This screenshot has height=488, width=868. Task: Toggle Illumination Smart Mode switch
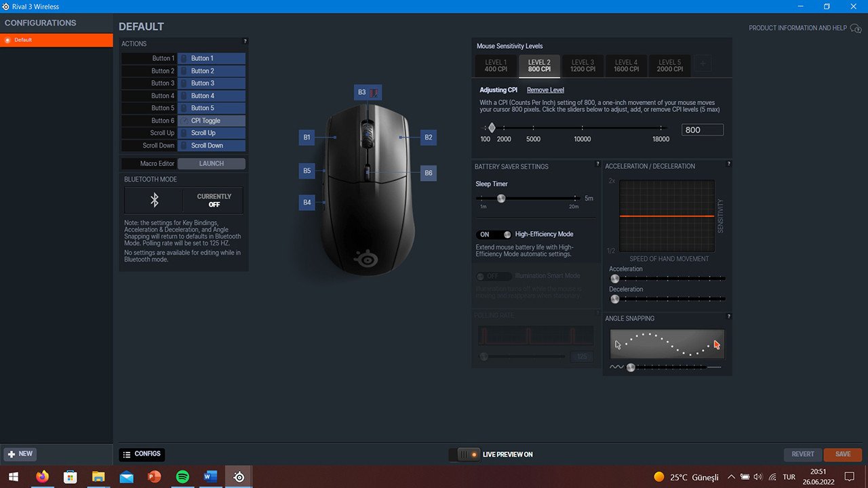494,276
